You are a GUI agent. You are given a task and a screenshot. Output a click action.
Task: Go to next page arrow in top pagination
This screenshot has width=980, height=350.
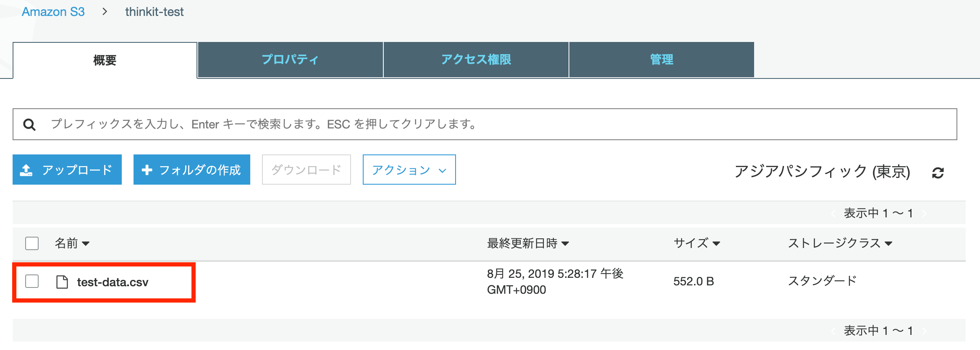coord(924,214)
